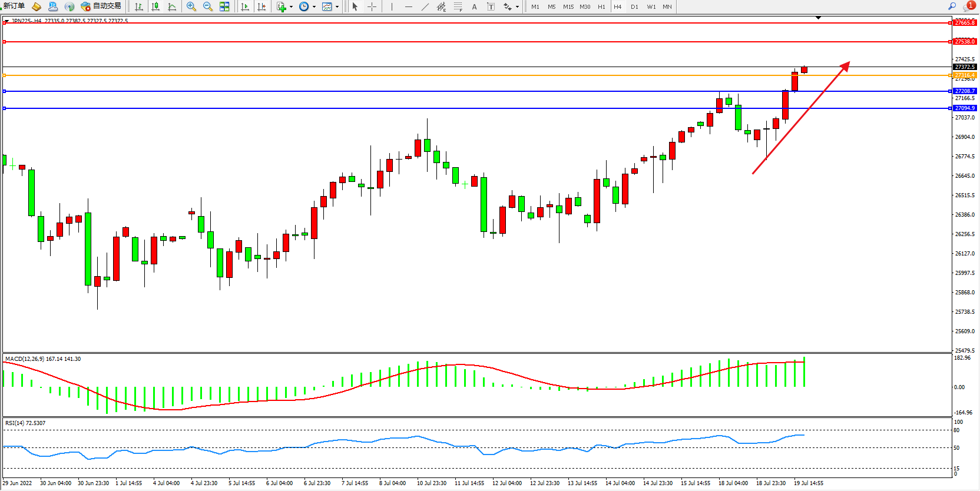This screenshot has height=491, width=980.
Task: Select the H1 timeframe tab
Action: tap(601, 7)
